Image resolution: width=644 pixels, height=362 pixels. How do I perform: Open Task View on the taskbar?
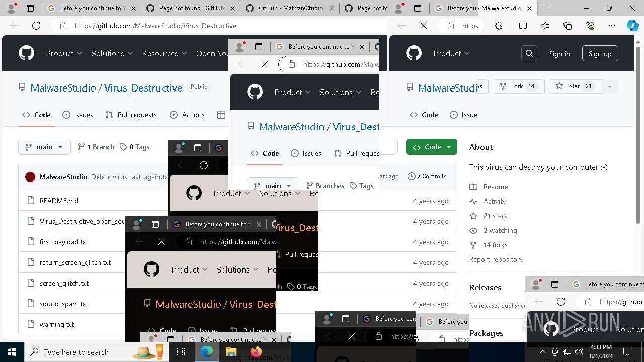coord(181,352)
